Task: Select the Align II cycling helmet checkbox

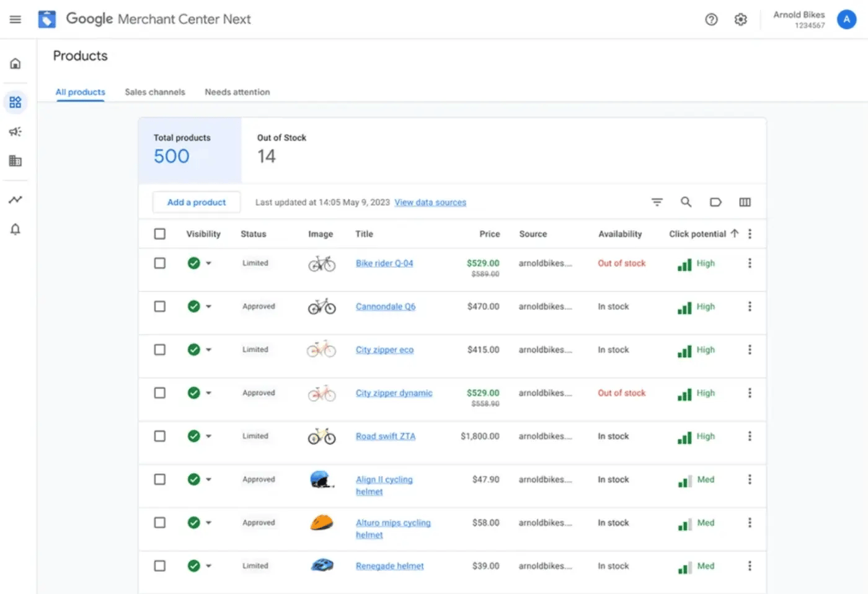Action: tap(160, 479)
